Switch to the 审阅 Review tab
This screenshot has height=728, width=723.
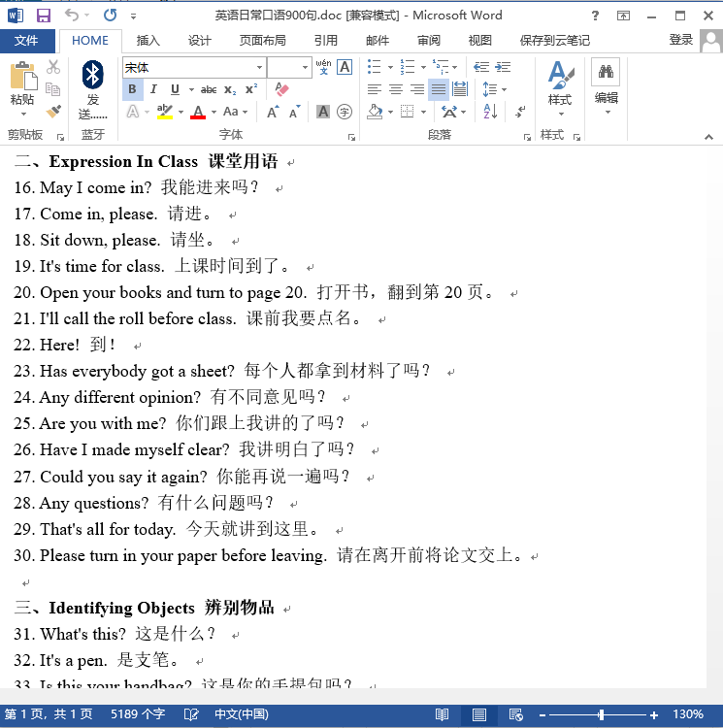point(429,41)
